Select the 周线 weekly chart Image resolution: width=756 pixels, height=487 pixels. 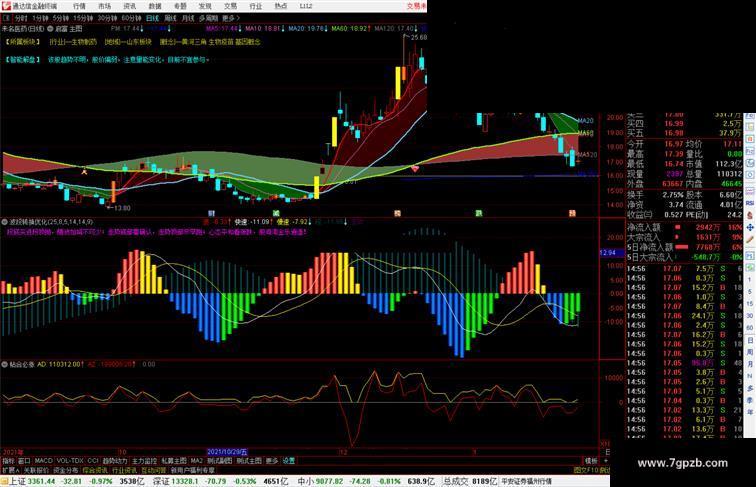pyautogui.click(x=170, y=18)
